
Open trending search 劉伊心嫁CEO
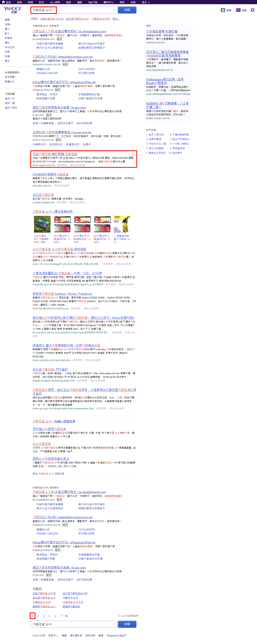156,135
